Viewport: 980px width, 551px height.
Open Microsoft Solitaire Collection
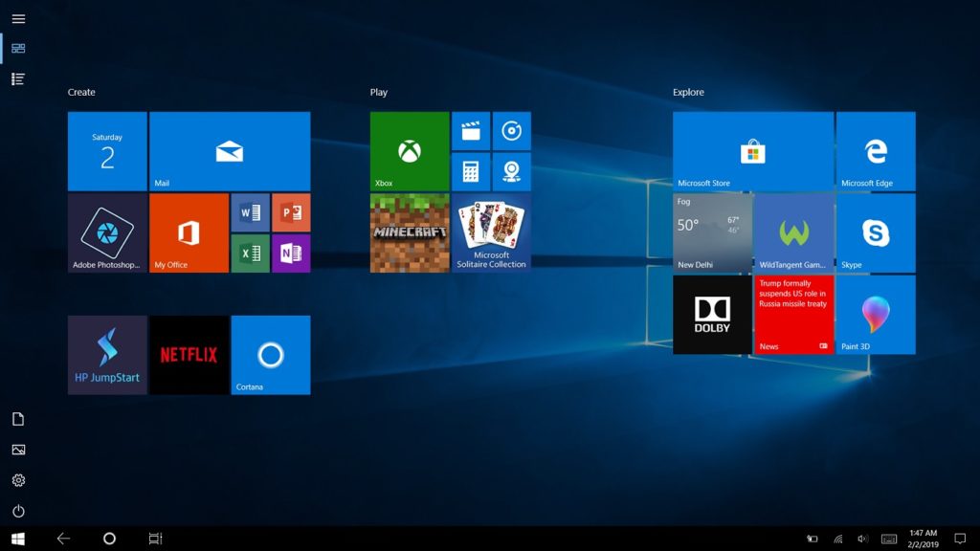pos(491,232)
